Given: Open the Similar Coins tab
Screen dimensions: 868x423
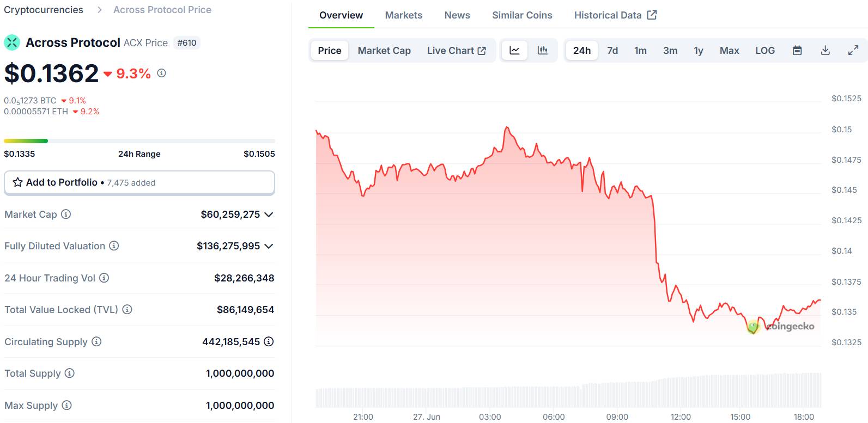Looking at the screenshot, I should [x=522, y=15].
